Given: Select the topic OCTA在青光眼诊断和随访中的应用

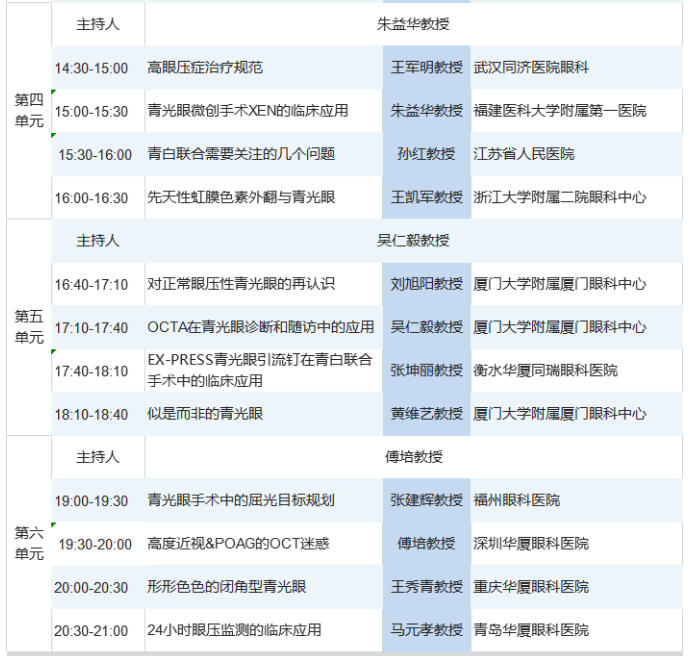Looking at the screenshot, I should tap(261, 327).
